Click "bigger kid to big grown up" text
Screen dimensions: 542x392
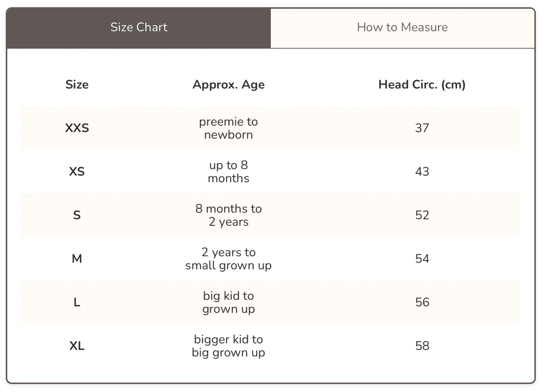tap(228, 345)
